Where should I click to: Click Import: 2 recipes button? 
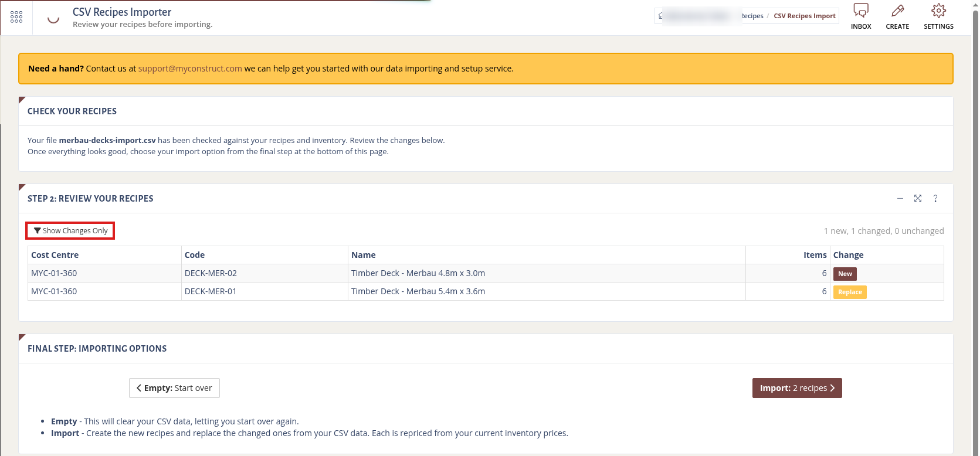pos(797,388)
